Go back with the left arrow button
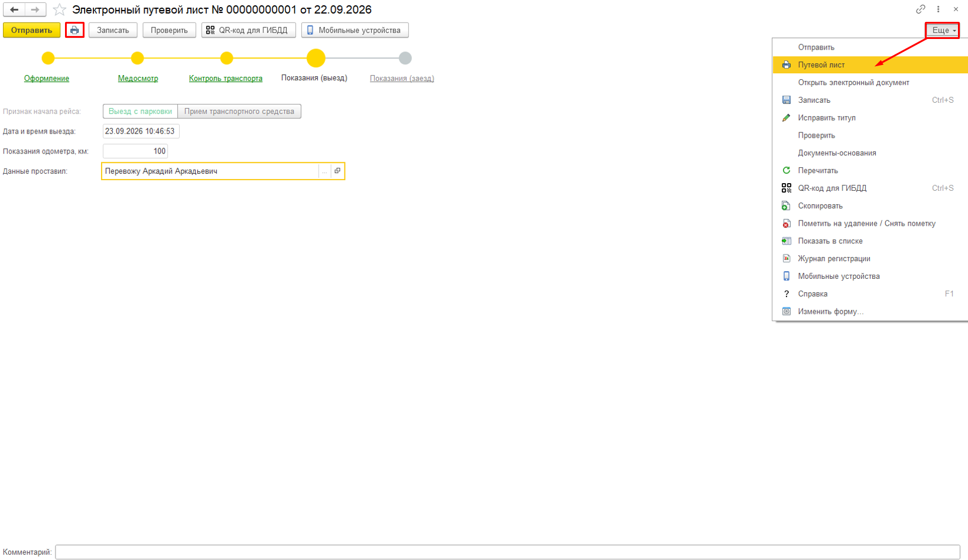This screenshot has width=968, height=560. 14,9
